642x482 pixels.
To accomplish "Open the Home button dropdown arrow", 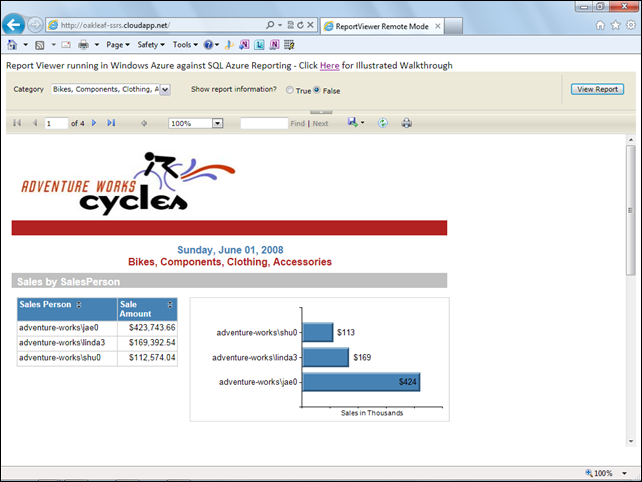I will tap(25, 45).
